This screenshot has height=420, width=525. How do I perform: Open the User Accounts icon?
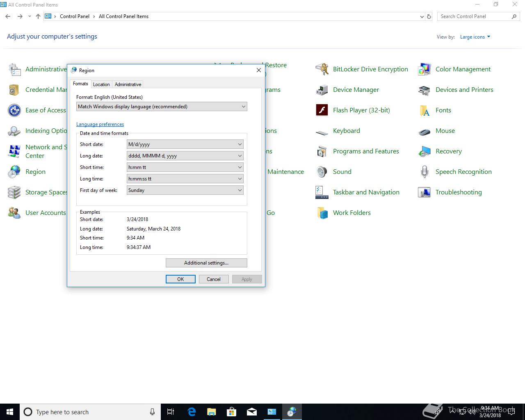pos(14,213)
